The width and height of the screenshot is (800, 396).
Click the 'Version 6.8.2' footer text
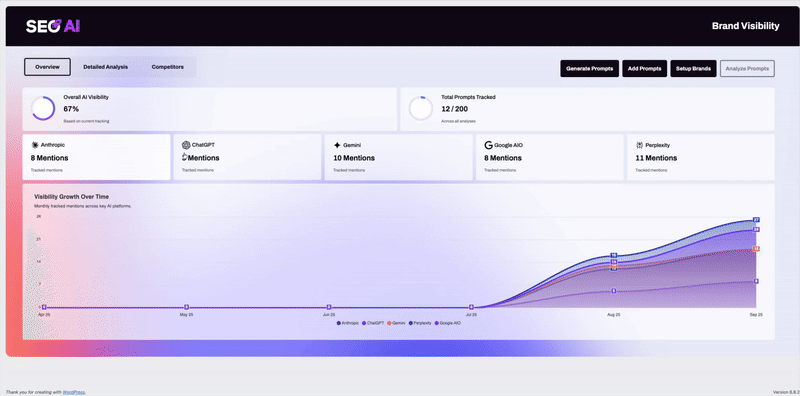(x=786, y=392)
